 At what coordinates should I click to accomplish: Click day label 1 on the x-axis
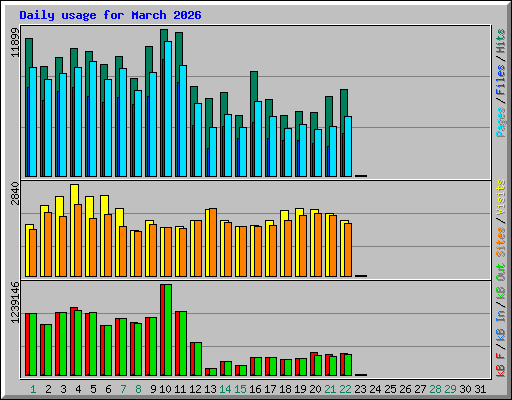tap(33, 389)
